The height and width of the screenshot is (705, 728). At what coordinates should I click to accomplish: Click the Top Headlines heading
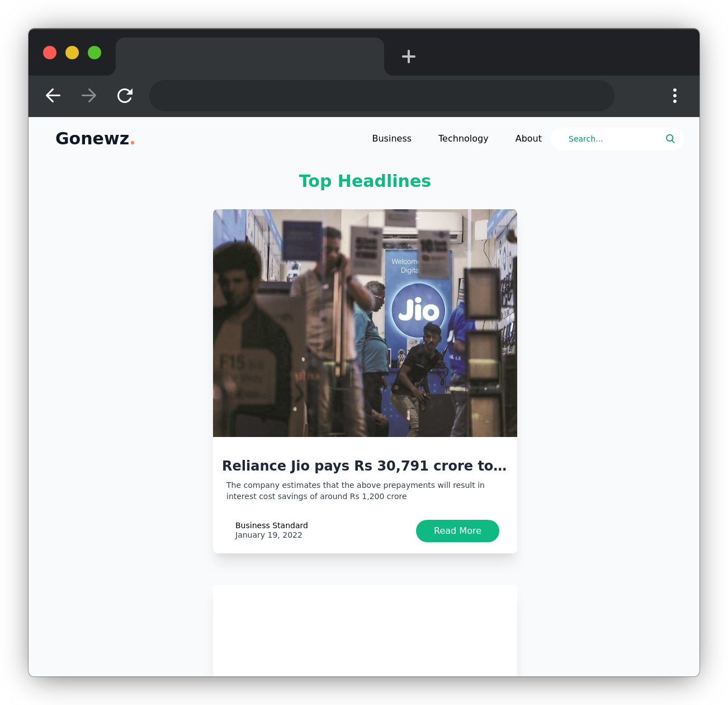click(x=365, y=181)
